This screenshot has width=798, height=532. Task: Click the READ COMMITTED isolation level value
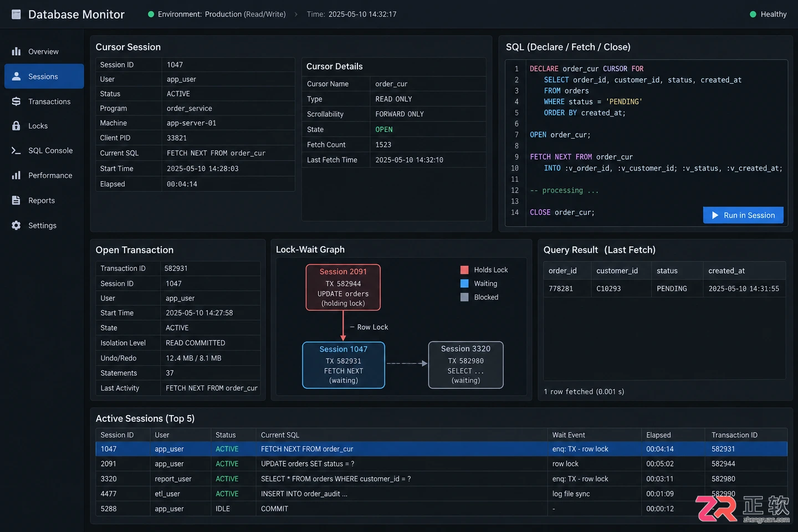tap(196, 343)
